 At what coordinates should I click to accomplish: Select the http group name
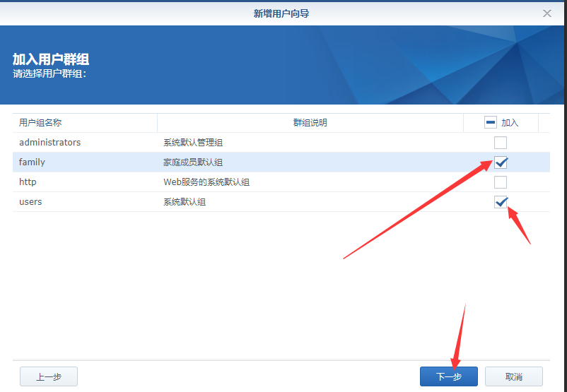tap(28, 182)
